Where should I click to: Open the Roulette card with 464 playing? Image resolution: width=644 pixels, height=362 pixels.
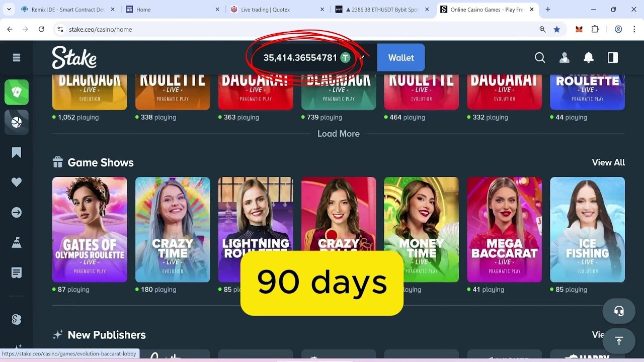click(421, 92)
